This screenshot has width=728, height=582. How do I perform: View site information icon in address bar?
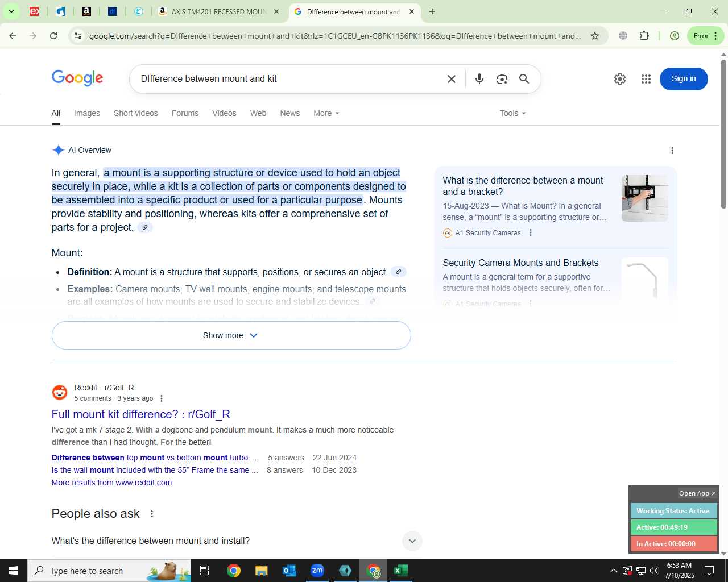(78, 36)
